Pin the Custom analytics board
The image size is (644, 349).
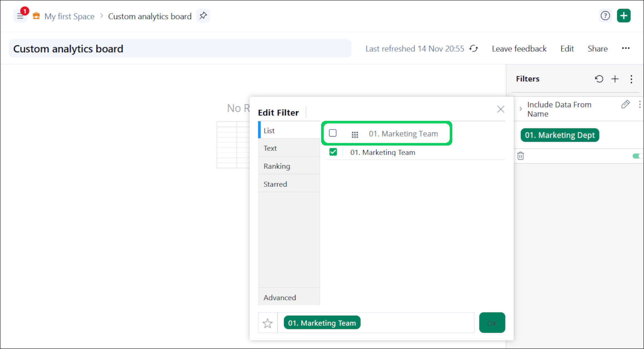tap(203, 16)
